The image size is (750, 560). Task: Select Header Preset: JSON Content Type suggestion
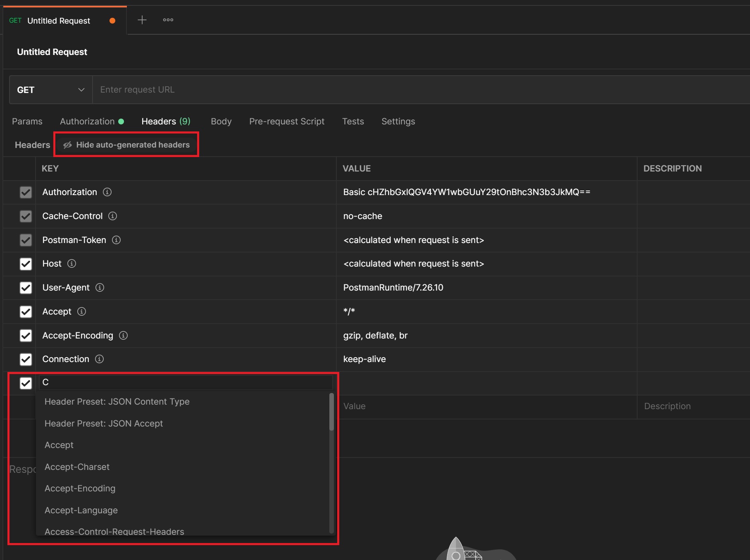117,402
